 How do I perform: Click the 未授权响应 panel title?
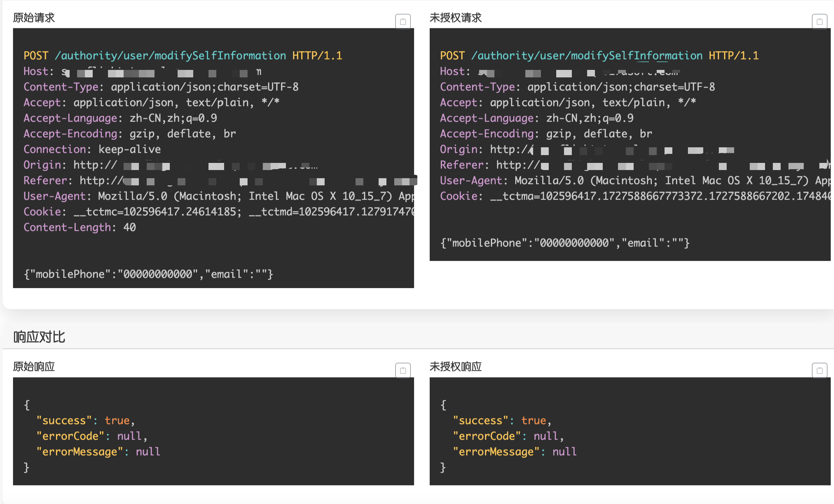click(455, 366)
